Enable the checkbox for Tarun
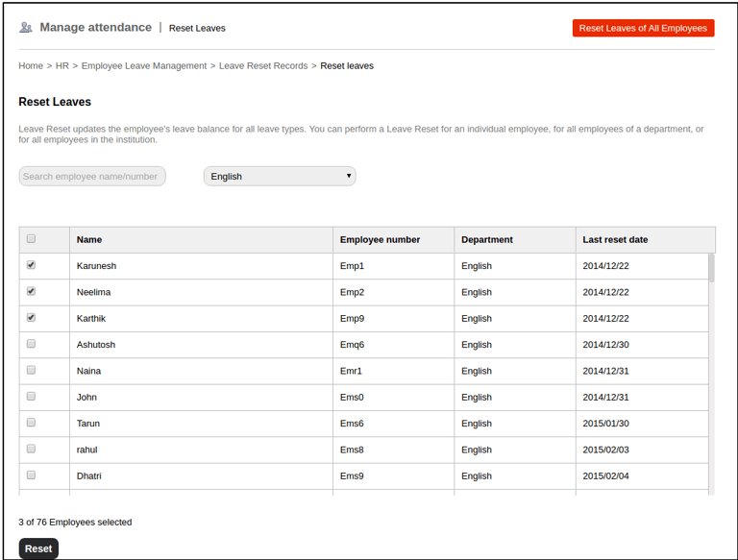This screenshot has width=738, height=560. 32,423
